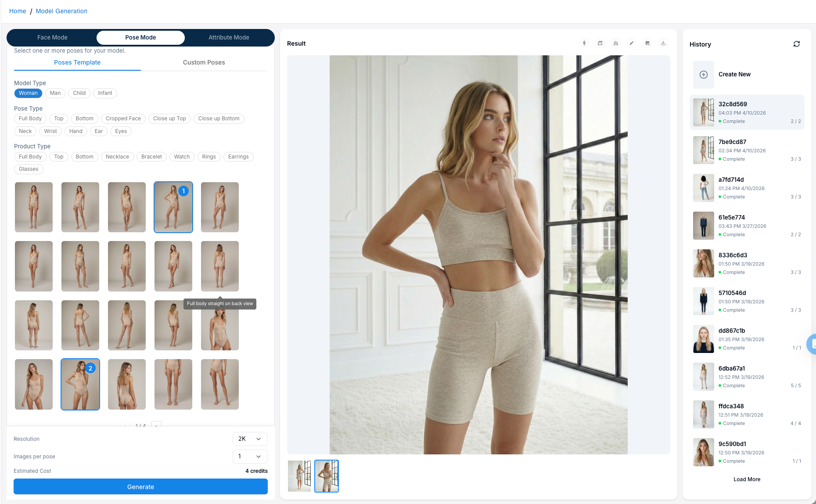The height and width of the screenshot is (504, 816).
Task: Enable the Earrings product filter
Action: pos(238,157)
